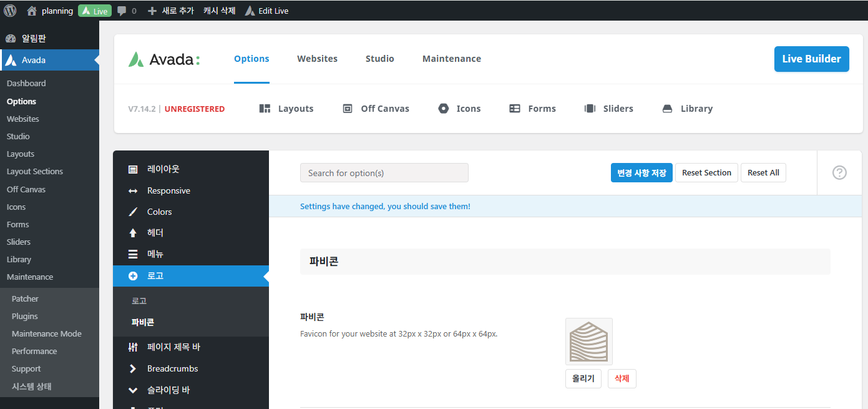Expand the 슬라이딩 바 options section
The width and height of the screenshot is (868, 409).
click(168, 390)
